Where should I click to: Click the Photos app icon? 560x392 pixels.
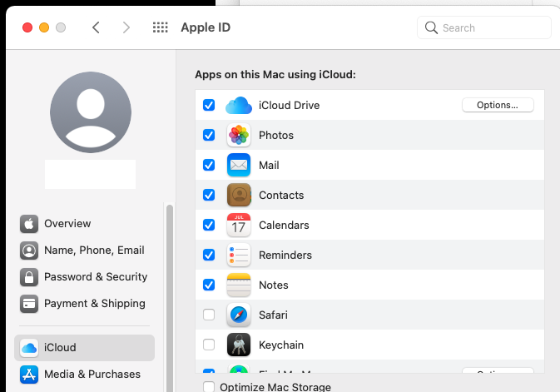(x=239, y=136)
